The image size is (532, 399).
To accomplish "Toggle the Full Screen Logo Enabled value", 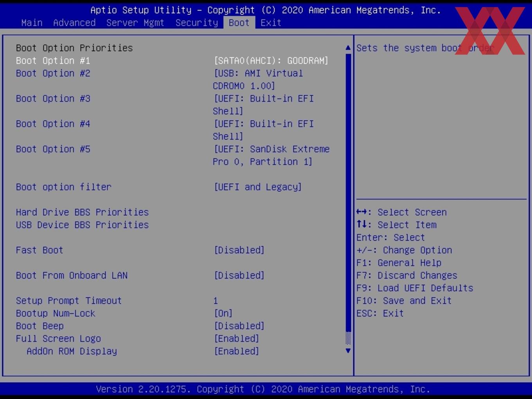I will click(237, 339).
